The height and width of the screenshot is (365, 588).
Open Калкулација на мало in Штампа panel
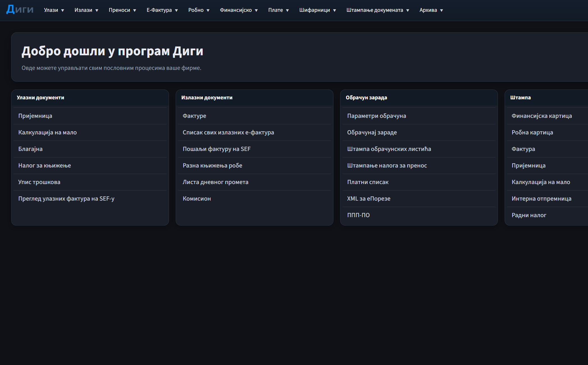[547, 182]
